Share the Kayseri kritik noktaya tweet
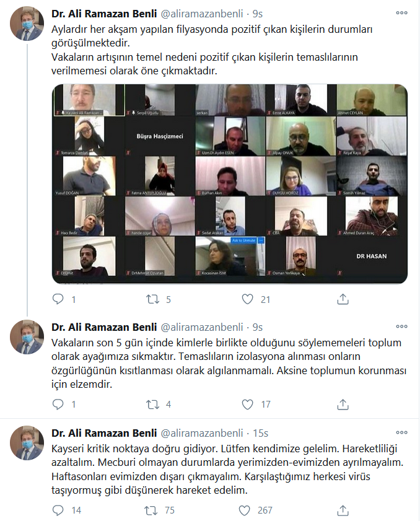This screenshot has height=521, width=420. point(343,510)
